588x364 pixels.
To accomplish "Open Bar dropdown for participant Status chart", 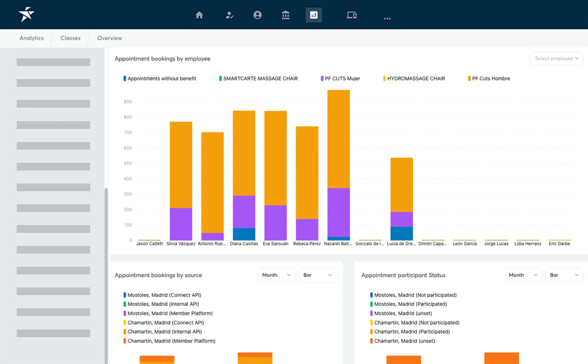I will 564,275.
